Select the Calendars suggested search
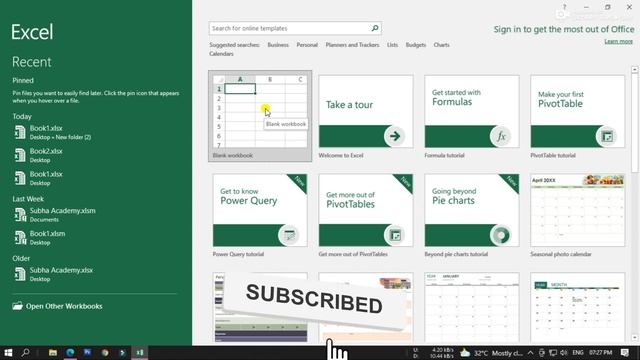Viewport: 640px width, 360px height. 221,54
